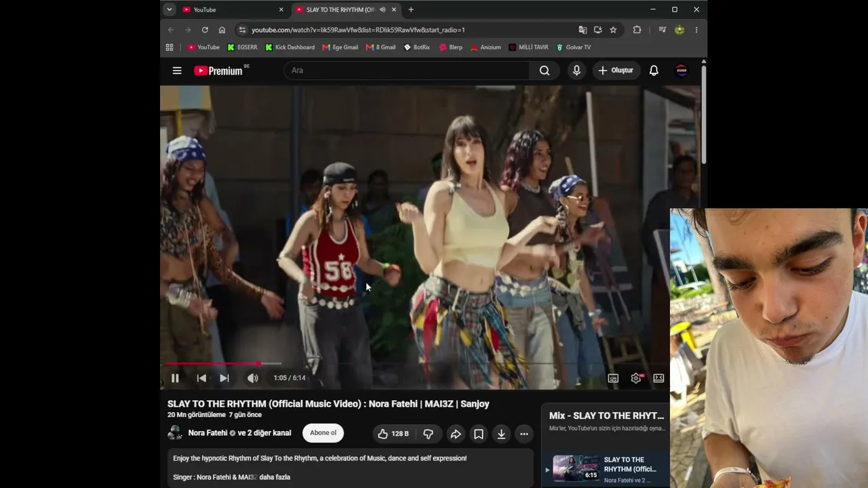Dislike the SLAY TO THE RHYTHM video
The image size is (868, 488).
pos(429,434)
